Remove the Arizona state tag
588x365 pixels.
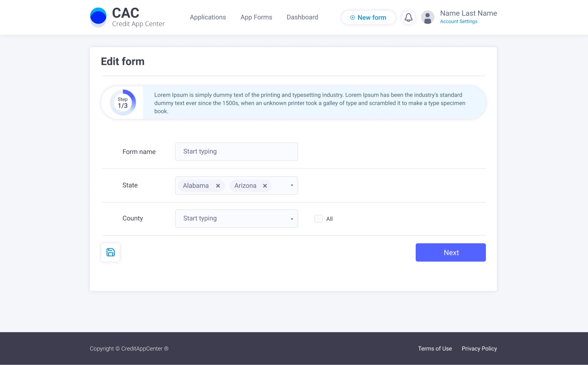coord(265,186)
